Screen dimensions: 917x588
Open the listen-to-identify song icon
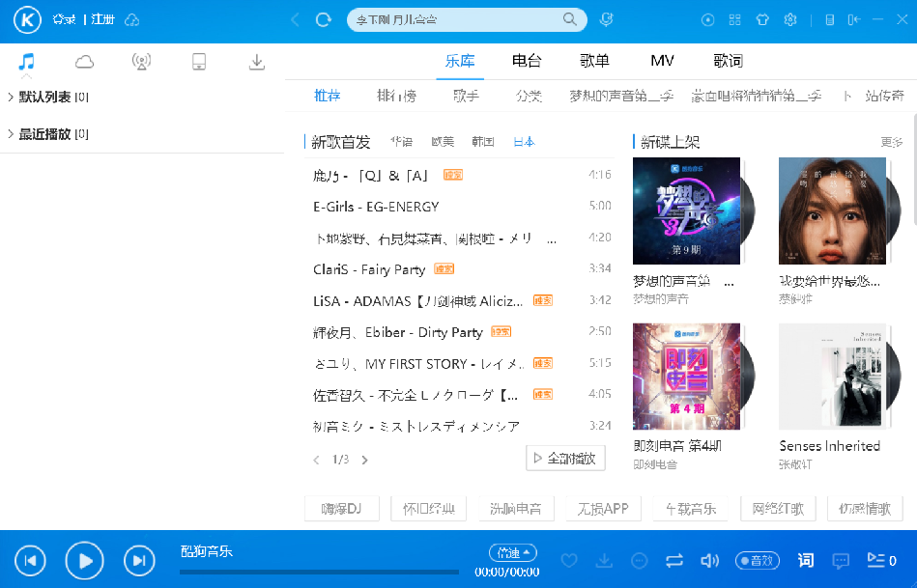[607, 19]
